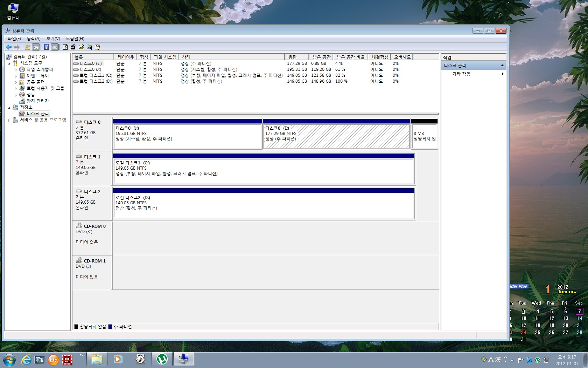This screenshot has height=368, width=588.
Task: Sort by the 오버헤드 column header
Action: [402, 57]
